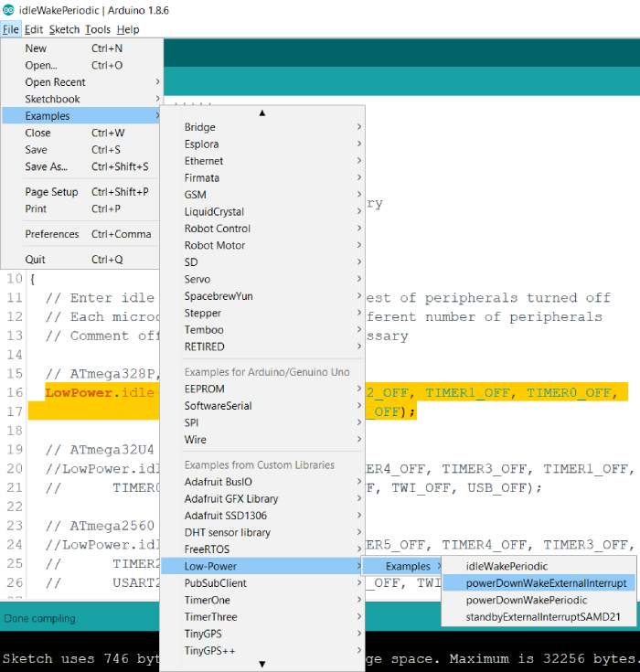Open the SPI examples submenu
Screen dimensions: 640x672
tap(262, 422)
